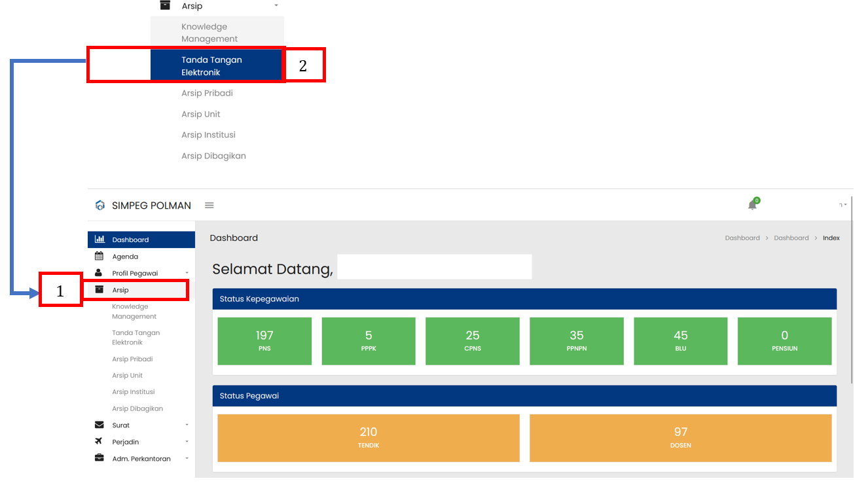Click the Perjadin airplane icon
Screen dimensions: 868x485
click(99, 442)
